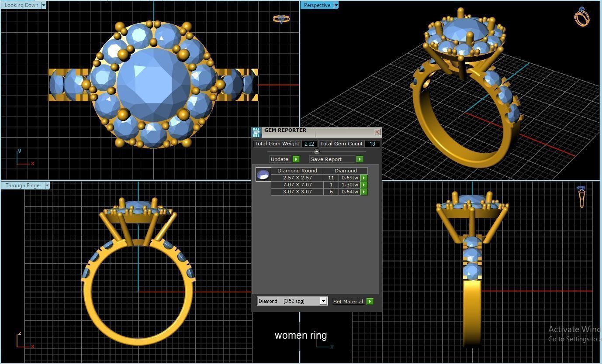Click the 0.64tw weight cell
The width and height of the screenshot is (602, 364).
349,192
